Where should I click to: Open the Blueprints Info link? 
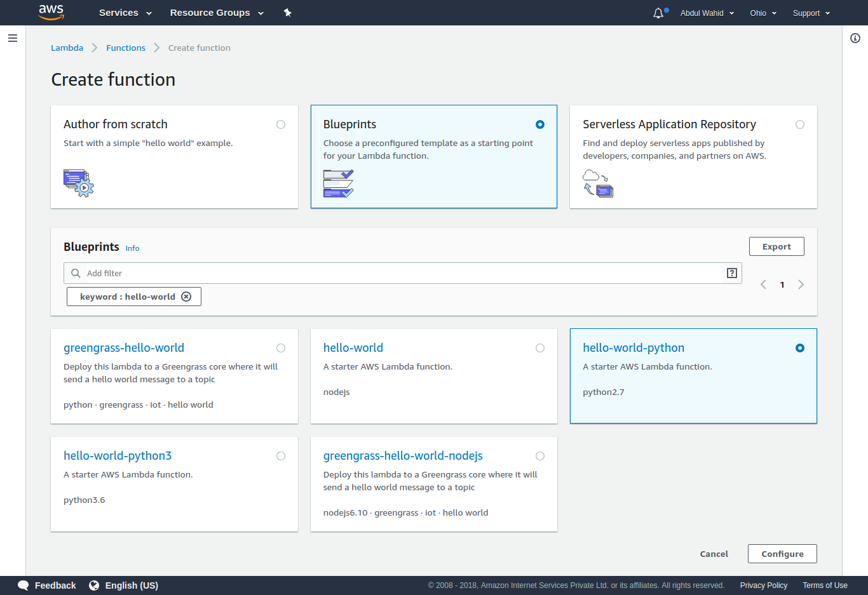point(132,248)
